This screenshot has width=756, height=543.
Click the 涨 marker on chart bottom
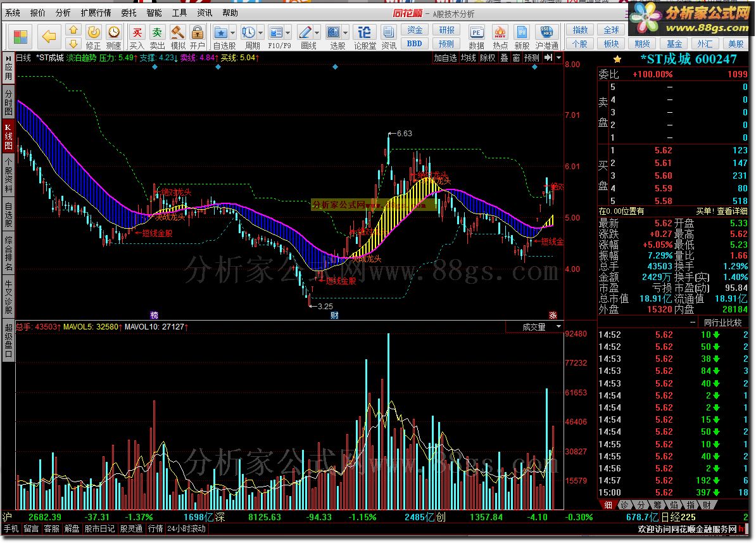point(553,315)
